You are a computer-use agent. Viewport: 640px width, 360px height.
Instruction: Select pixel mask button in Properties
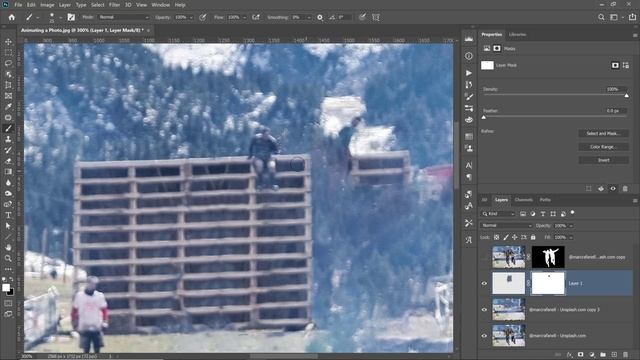coord(615,65)
